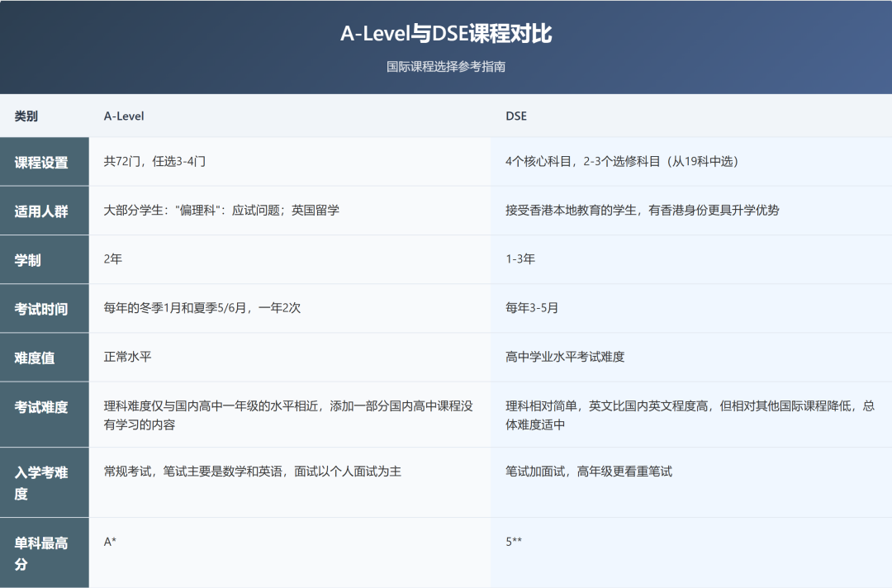Select the 单科最高分 row label

coord(45,552)
